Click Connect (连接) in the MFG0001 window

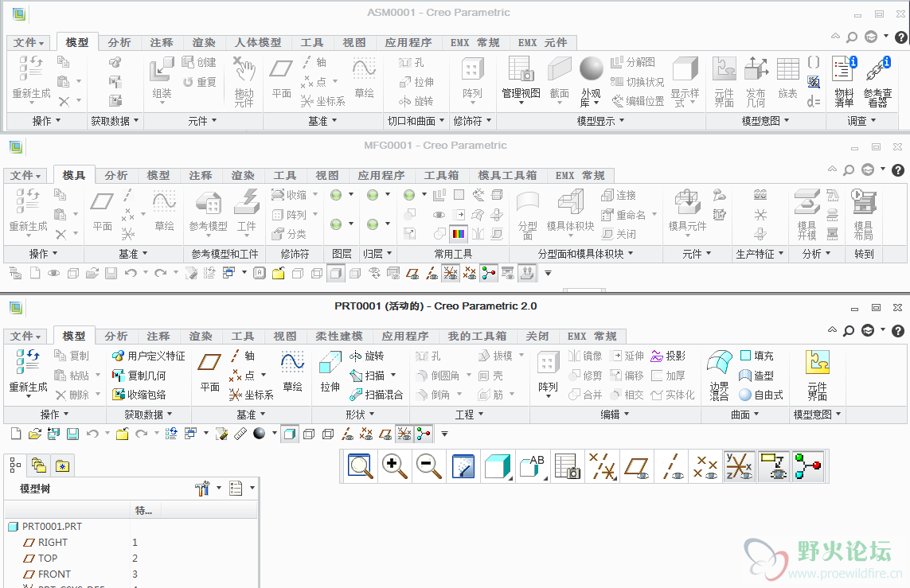point(619,196)
